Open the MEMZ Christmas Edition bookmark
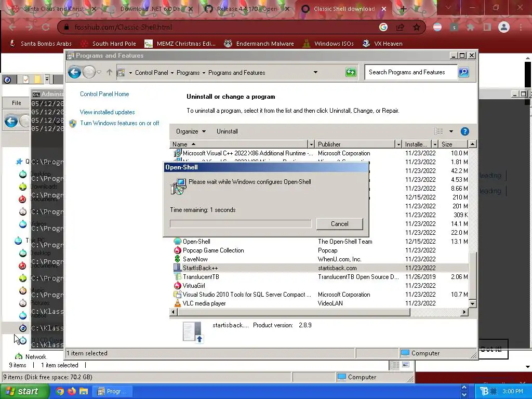 (180, 44)
